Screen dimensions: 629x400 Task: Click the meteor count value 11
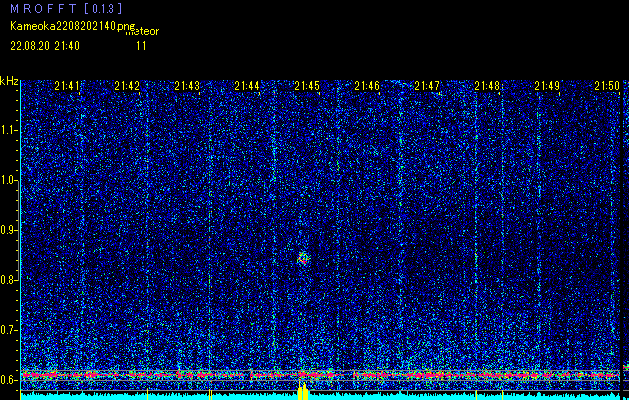point(141,46)
